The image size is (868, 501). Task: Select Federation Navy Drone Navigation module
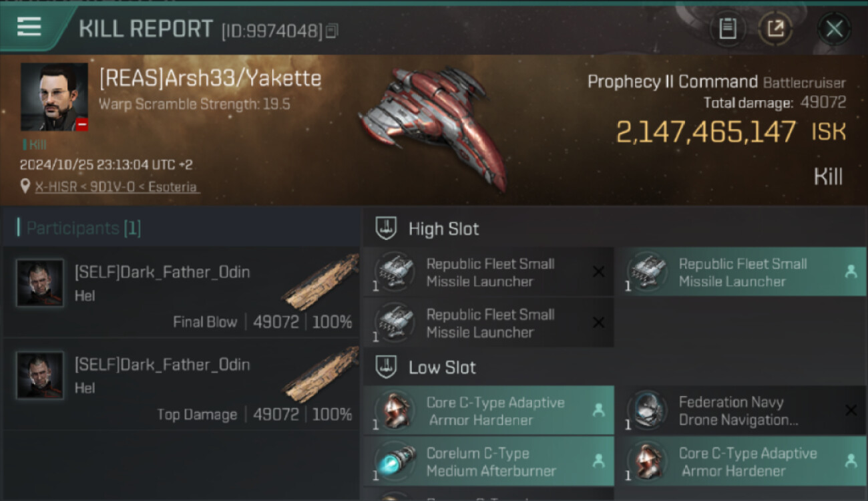[x=740, y=411]
